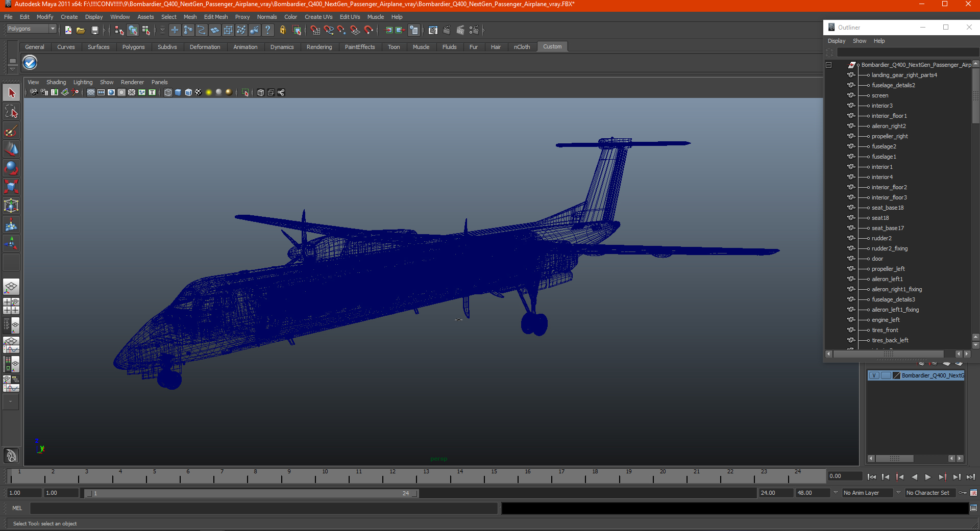Start IPR render icon

click(460, 30)
